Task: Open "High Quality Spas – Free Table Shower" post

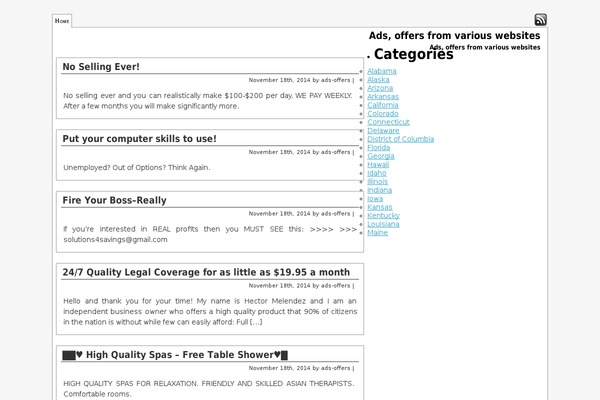Action: point(175,355)
